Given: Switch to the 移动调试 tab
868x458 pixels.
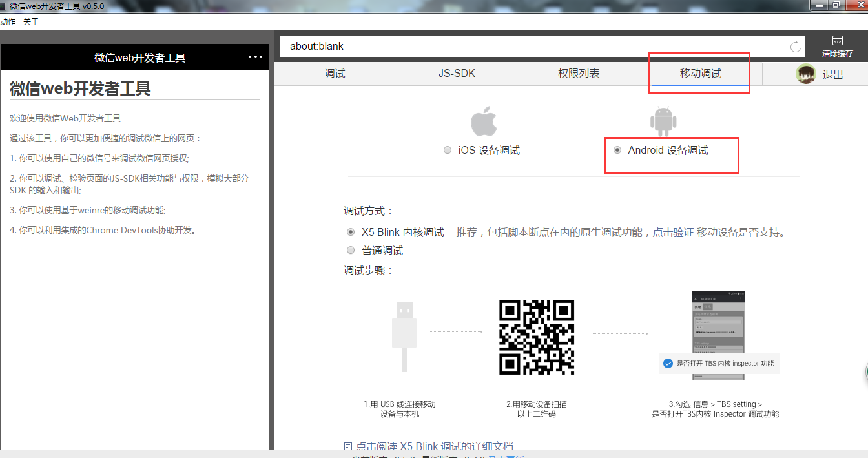Looking at the screenshot, I should pos(701,74).
